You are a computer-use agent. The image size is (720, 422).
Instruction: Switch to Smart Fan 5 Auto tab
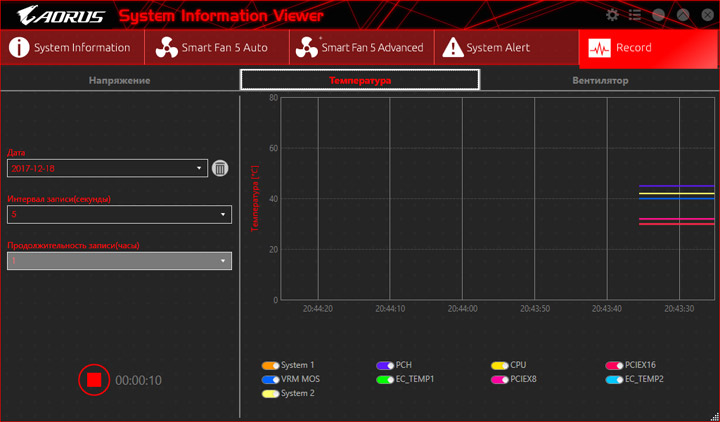coord(217,47)
